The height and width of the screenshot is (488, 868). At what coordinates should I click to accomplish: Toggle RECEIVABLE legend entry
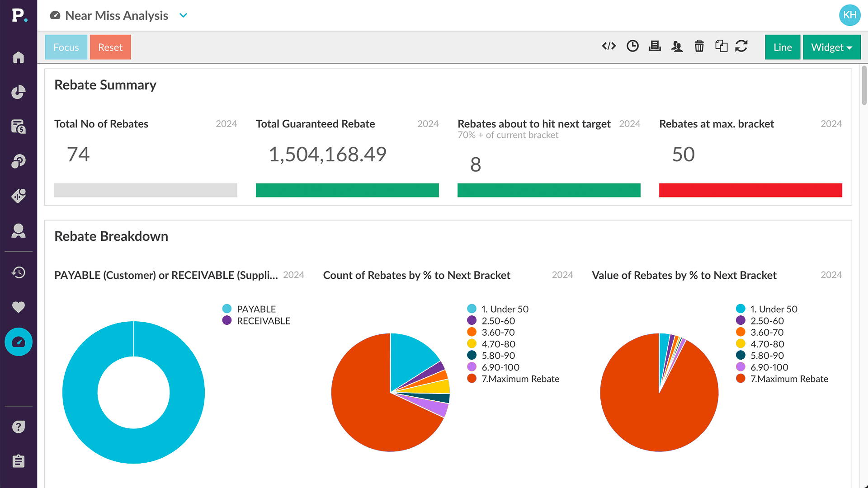tap(263, 321)
